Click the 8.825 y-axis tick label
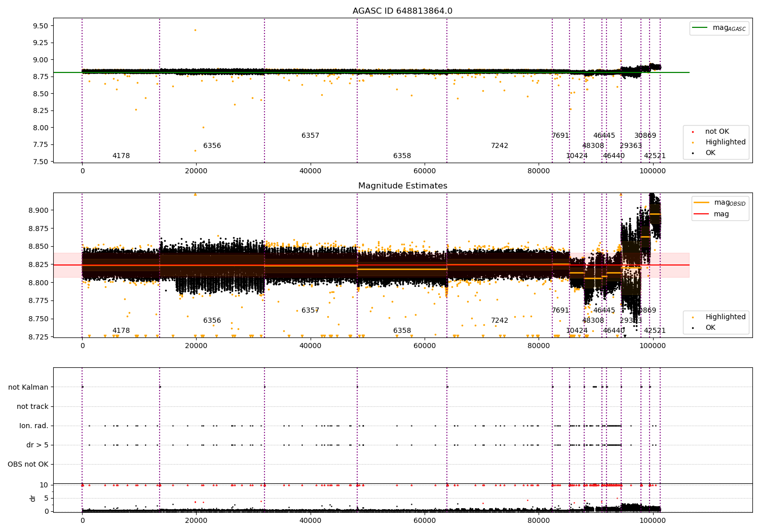Screen dimensions: 760x532 [37, 264]
